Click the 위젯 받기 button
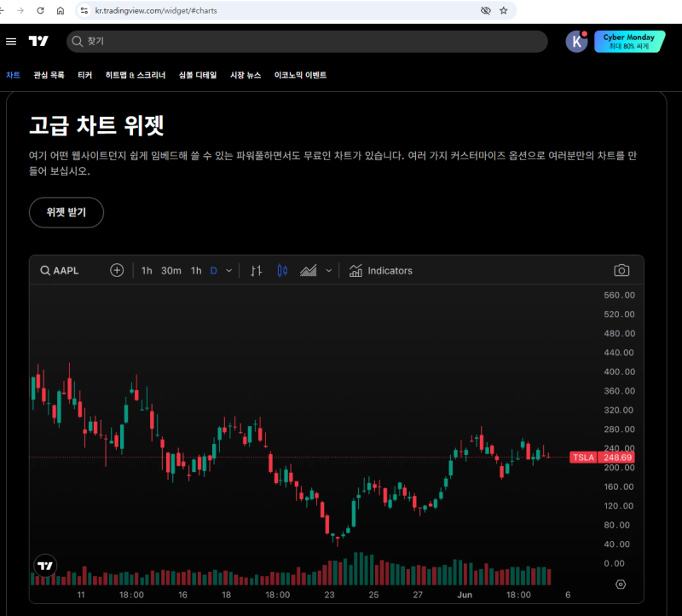The height and width of the screenshot is (616, 682). 66,212
